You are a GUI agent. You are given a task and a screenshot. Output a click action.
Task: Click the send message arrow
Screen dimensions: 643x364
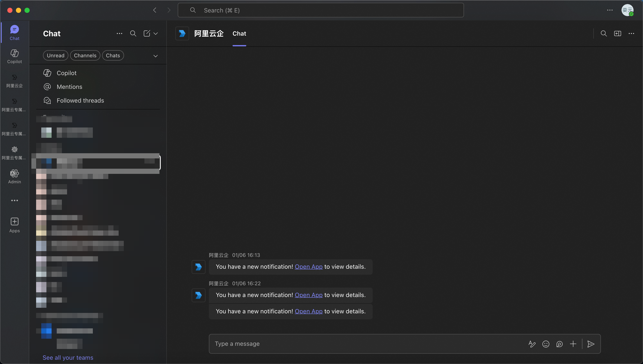pyautogui.click(x=591, y=344)
